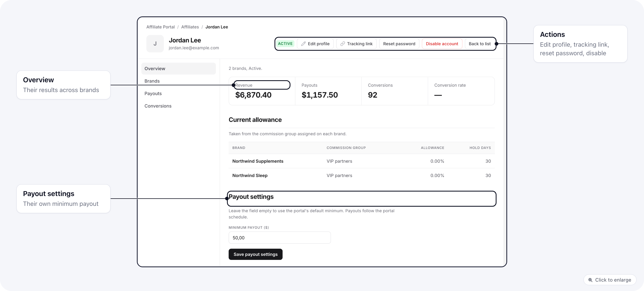Open the Affiliates breadcrumb link
The image size is (644, 291).
coord(190,27)
